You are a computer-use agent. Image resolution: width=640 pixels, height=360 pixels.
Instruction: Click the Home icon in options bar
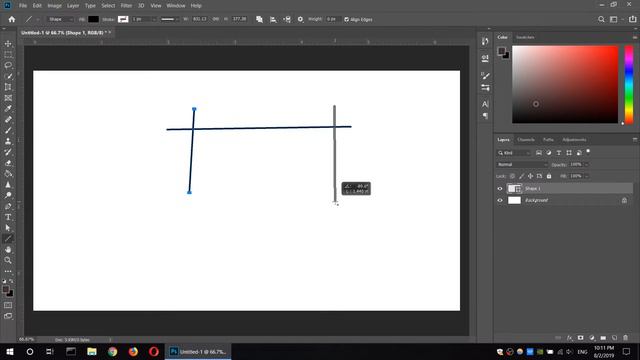pyautogui.click(x=11, y=19)
